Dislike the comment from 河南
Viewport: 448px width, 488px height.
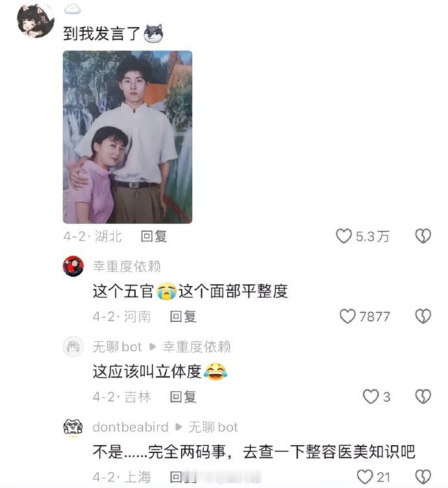pos(423,317)
